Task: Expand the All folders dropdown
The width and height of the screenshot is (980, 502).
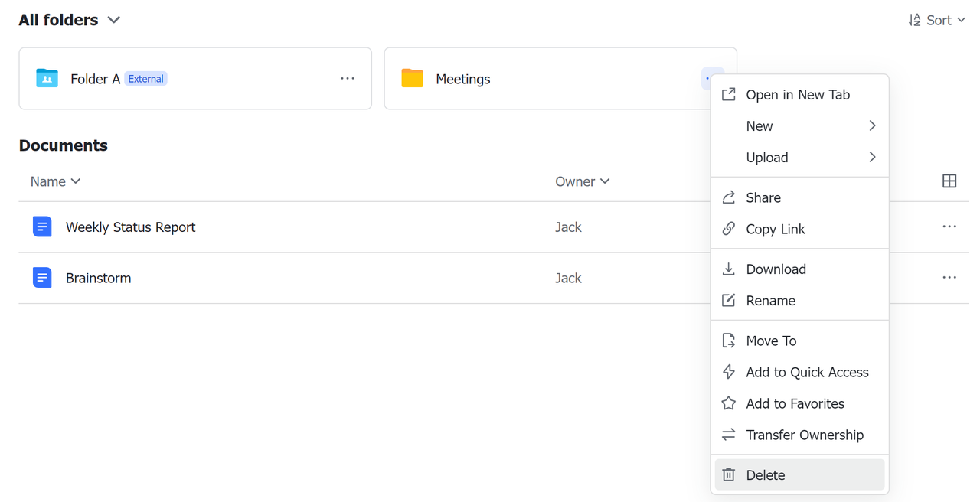Action: pos(113,20)
